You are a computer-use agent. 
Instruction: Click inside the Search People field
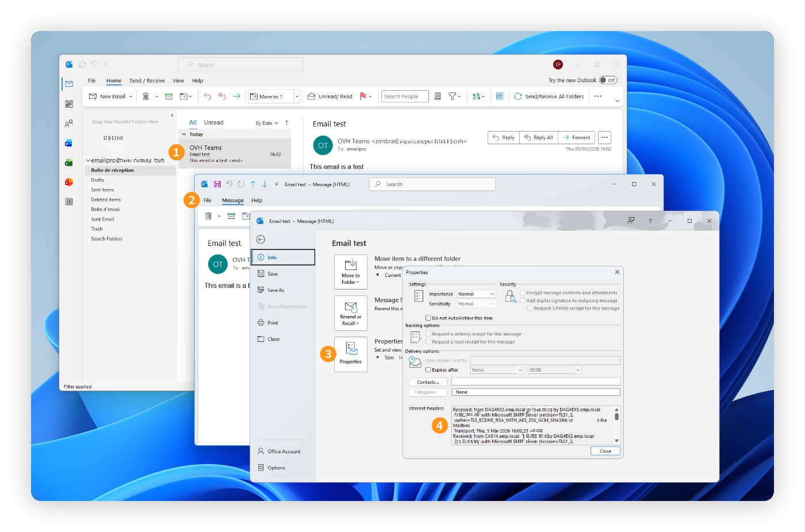(404, 96)
